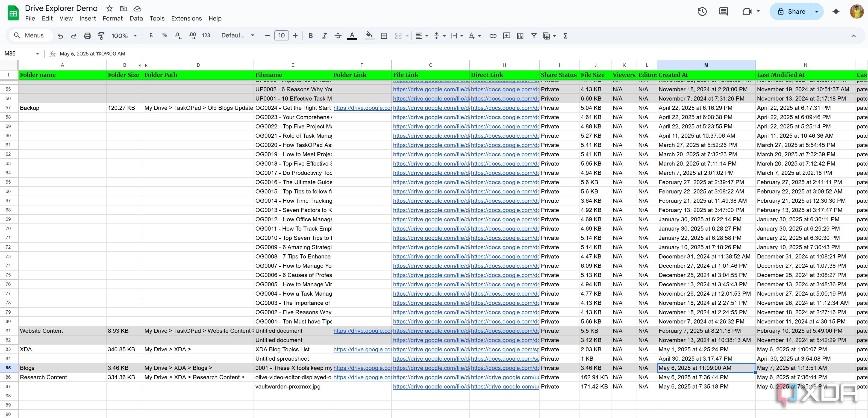Format as currency pound

151,35
